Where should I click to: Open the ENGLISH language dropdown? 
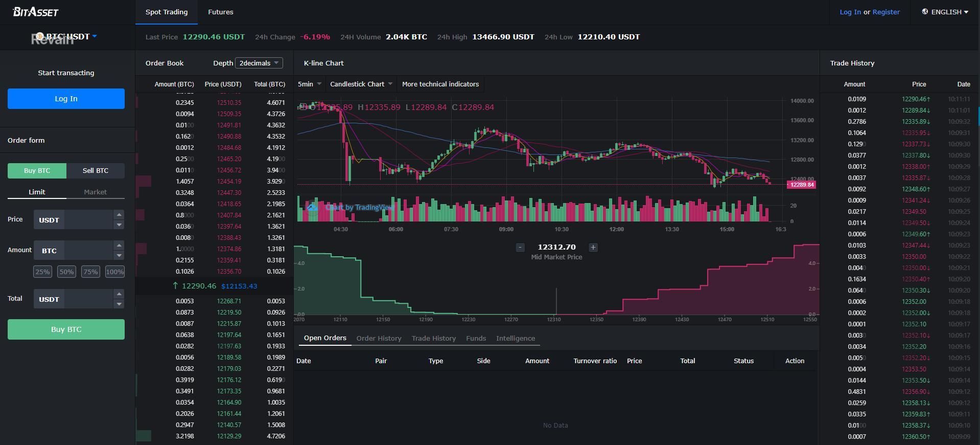946,12
